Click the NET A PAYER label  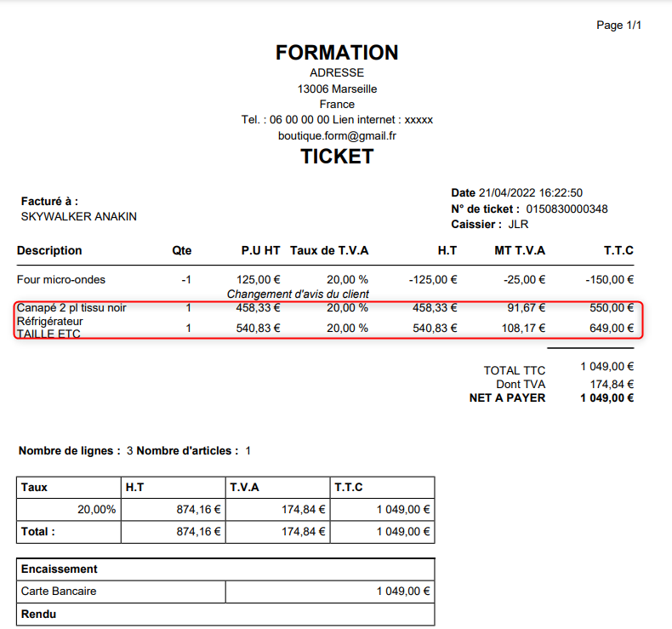pyautogui.click(x=507, y=397)
